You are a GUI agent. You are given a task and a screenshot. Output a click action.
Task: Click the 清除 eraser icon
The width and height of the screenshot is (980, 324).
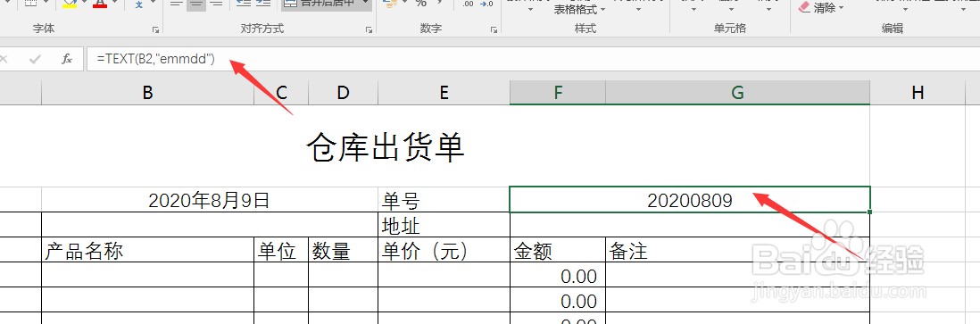point(805,7)
